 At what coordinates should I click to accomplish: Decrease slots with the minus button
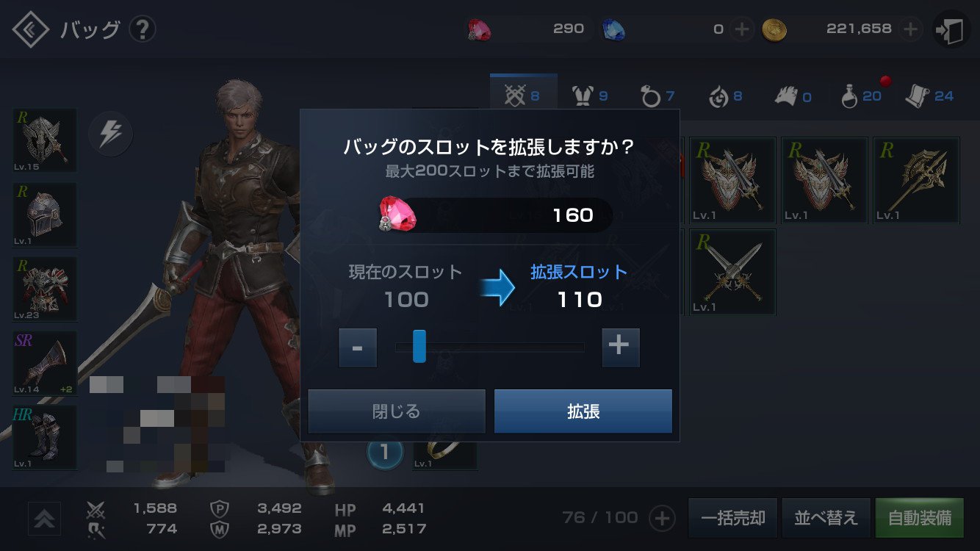coord(358,347)
